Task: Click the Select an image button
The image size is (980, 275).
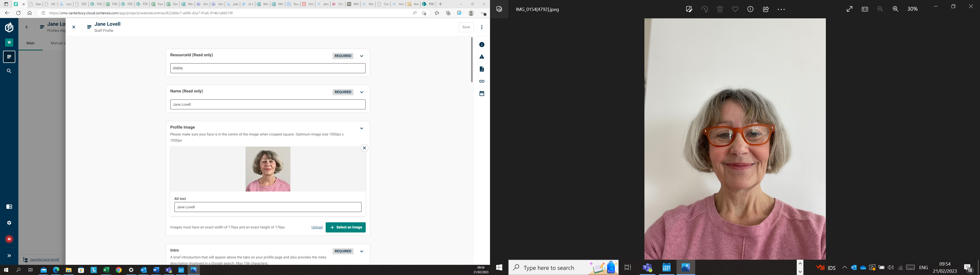Action: coord(346,227)
